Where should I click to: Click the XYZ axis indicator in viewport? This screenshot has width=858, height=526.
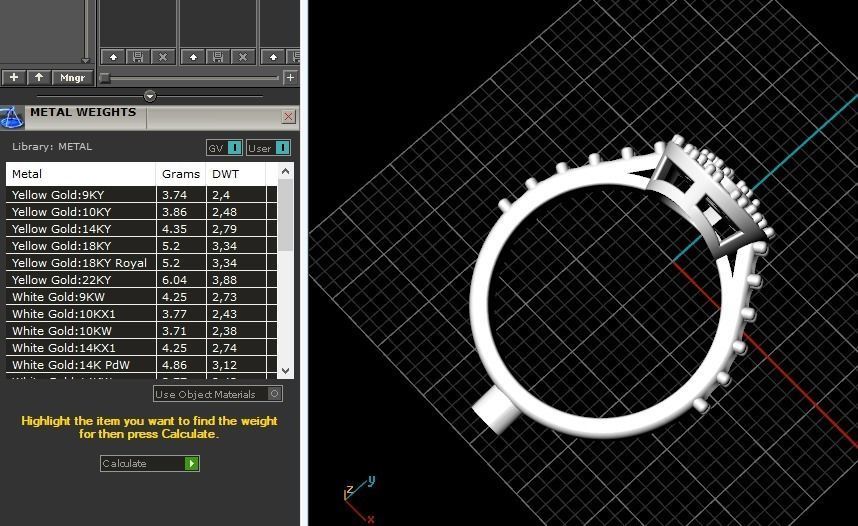click(x=360, y=499)
